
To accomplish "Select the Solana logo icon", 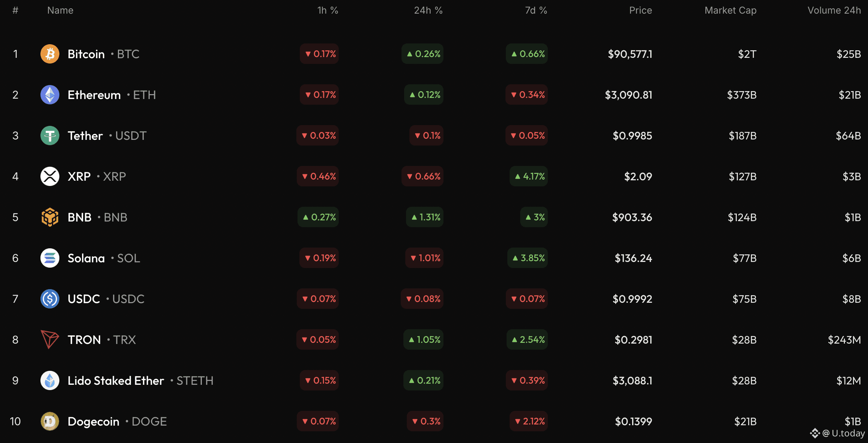I will (50, 258).
